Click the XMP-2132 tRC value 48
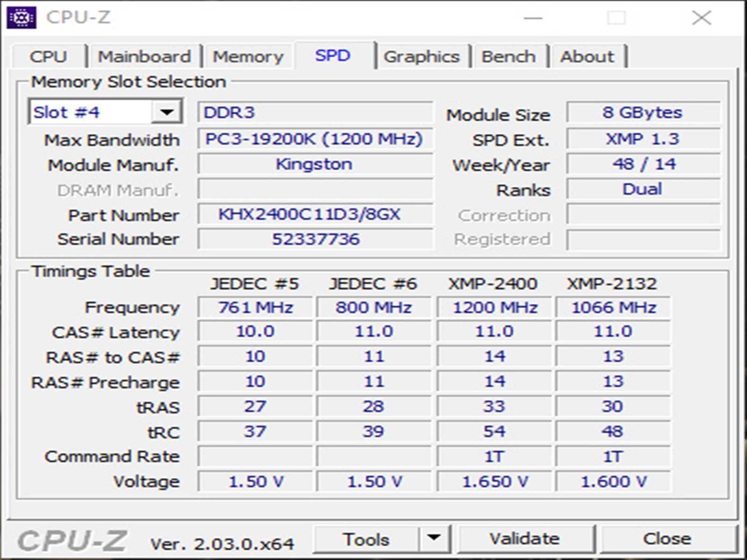This screenshot has height=560, width=747. pyautogui.click(x=613, y=432)
